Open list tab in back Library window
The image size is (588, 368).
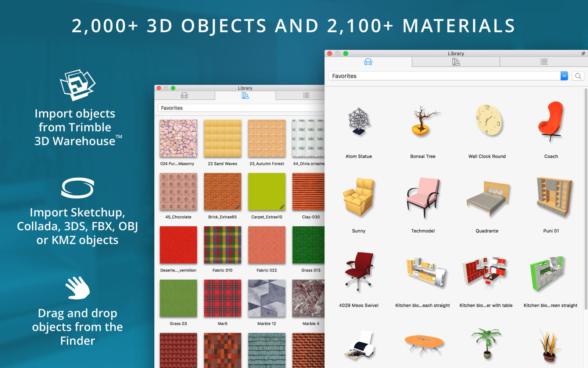coord(306,96)
